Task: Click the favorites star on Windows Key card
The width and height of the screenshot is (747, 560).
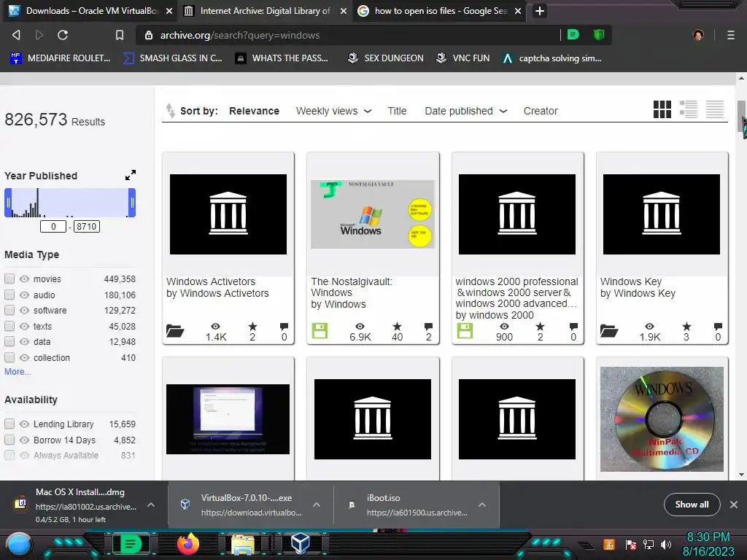Action: [x=686, y=326]
